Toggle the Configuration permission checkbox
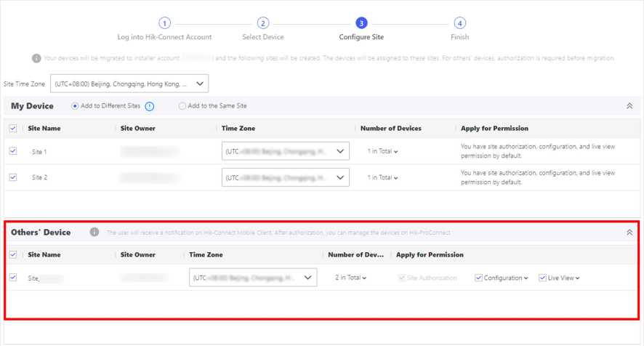Image resolution: width=644 pixels, height=346 pixels. pos(478,278)
